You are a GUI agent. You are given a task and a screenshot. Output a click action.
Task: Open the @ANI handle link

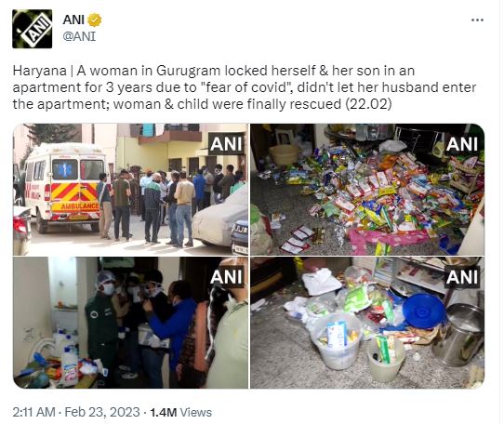[79, 36]
